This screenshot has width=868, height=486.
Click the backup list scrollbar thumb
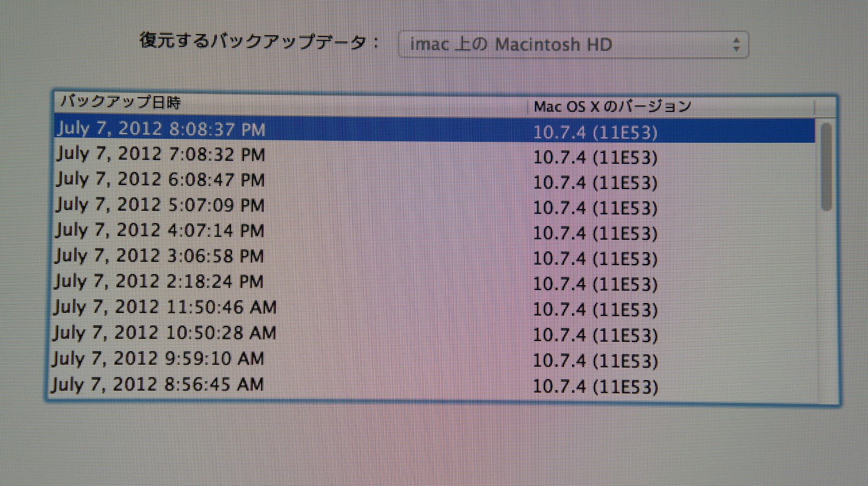(826, 167)
